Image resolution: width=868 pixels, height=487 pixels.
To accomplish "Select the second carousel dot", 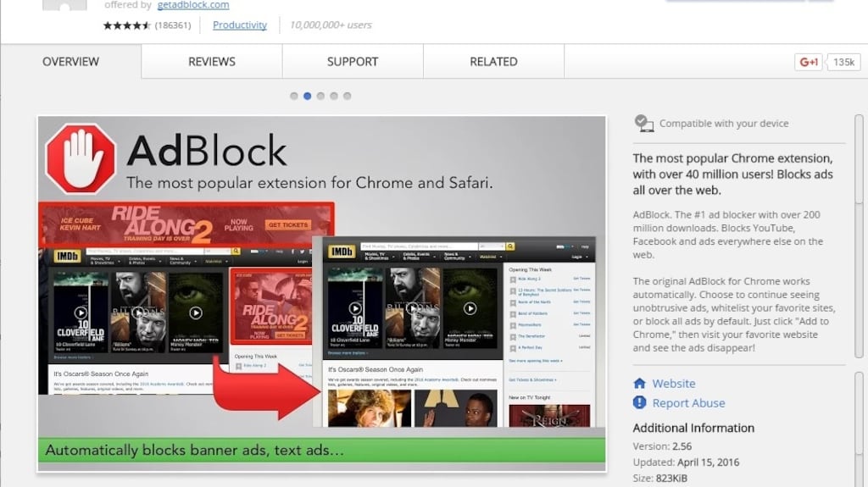I will pyautogui.click(x=307, y=96).
